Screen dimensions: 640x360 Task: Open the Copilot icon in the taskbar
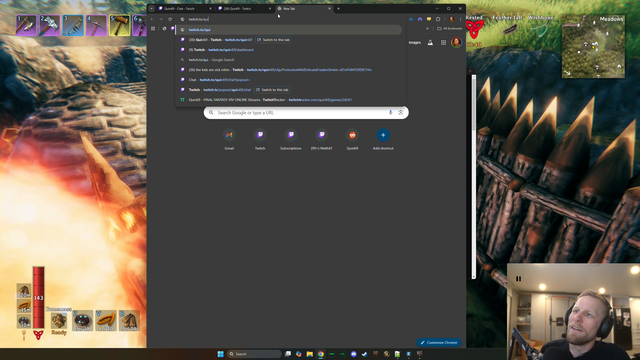click(x=299, y=354)
